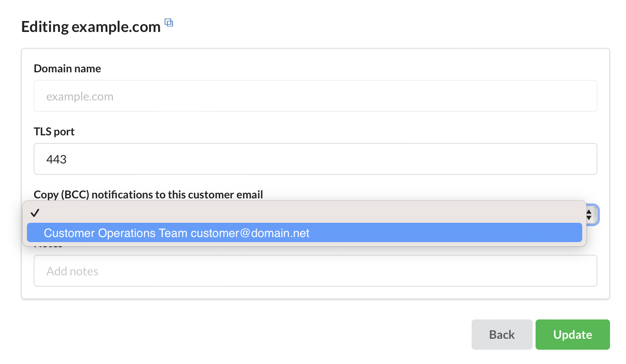Click into the TLS port field showing 443
Image resolution: width=626 pixels, height=364 pixels.
316,159
